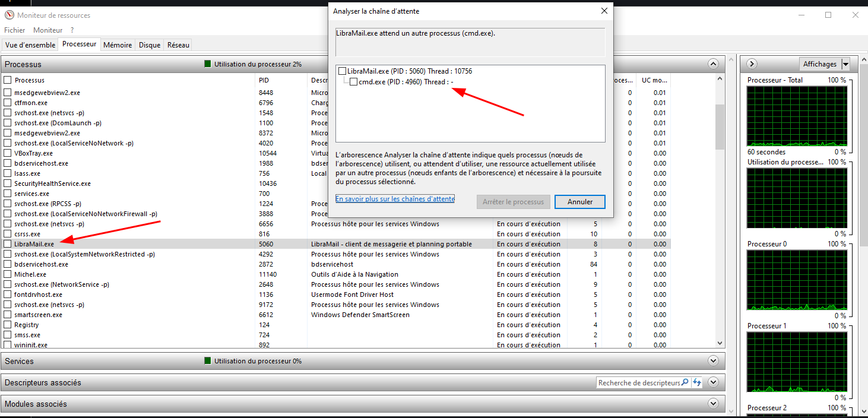Select the Processeur tab
868x418 pixels.
pos(79,45)
